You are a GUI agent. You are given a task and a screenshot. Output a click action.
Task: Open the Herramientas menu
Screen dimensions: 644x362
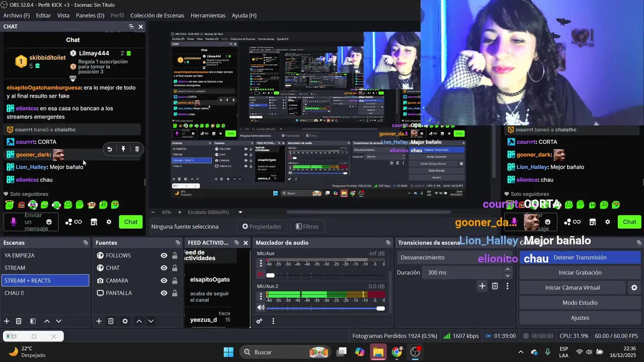(208, 16)
